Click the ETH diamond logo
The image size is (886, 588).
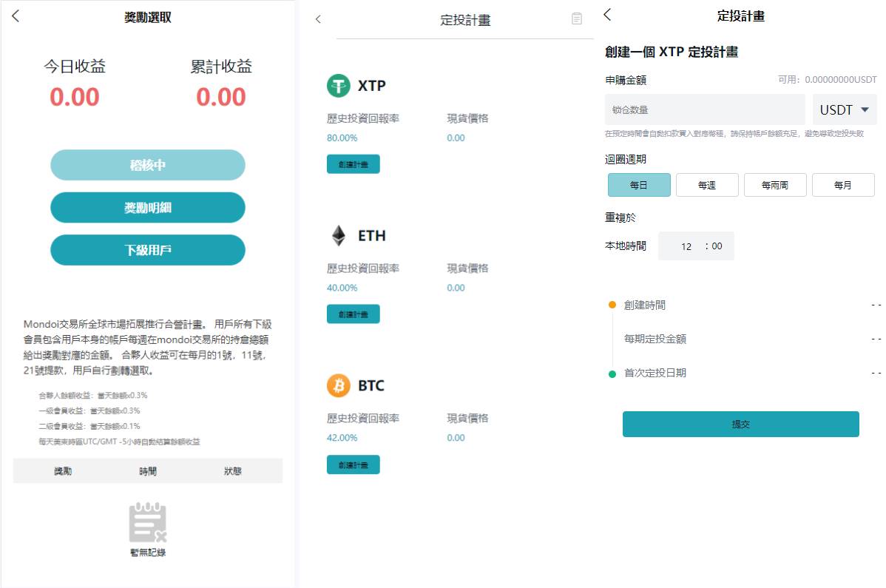339,235
